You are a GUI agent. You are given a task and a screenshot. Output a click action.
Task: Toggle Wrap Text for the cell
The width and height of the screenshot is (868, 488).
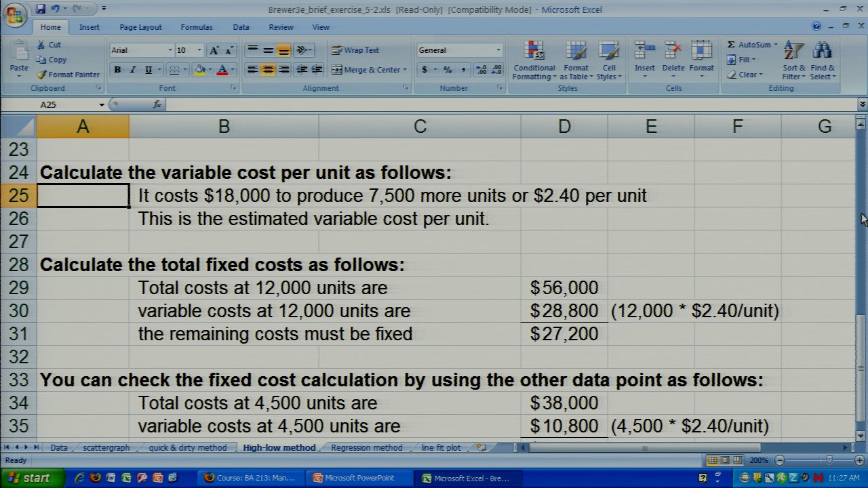tap(355, 50)
